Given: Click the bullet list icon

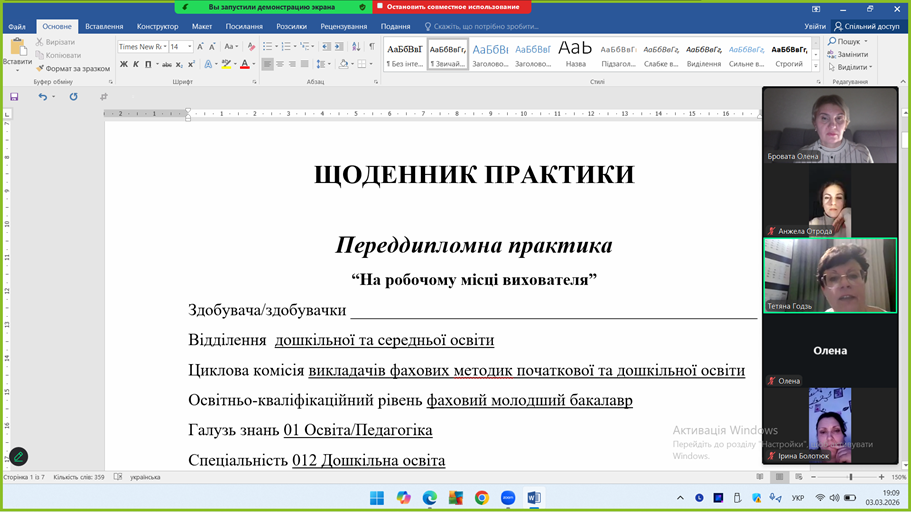Looking at the screenshot, I should 267,46.
